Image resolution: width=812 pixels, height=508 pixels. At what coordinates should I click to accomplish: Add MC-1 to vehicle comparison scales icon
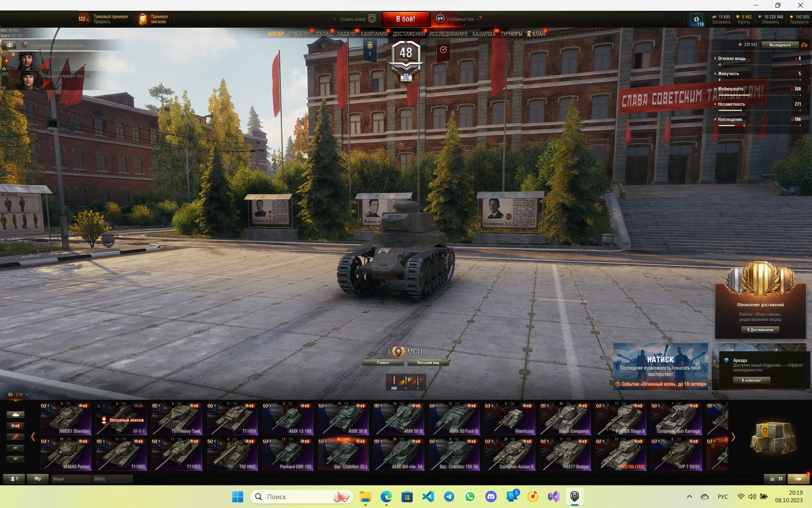804,45
